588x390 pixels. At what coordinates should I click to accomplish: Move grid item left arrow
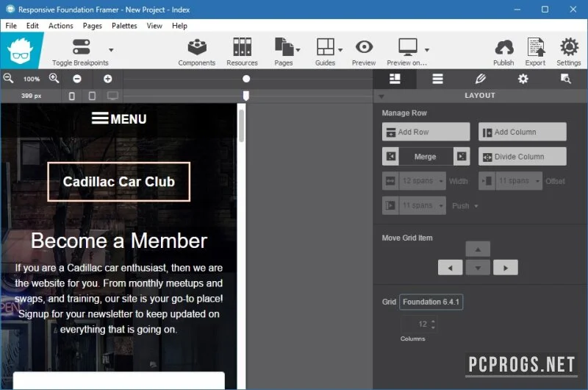[450, 268]
